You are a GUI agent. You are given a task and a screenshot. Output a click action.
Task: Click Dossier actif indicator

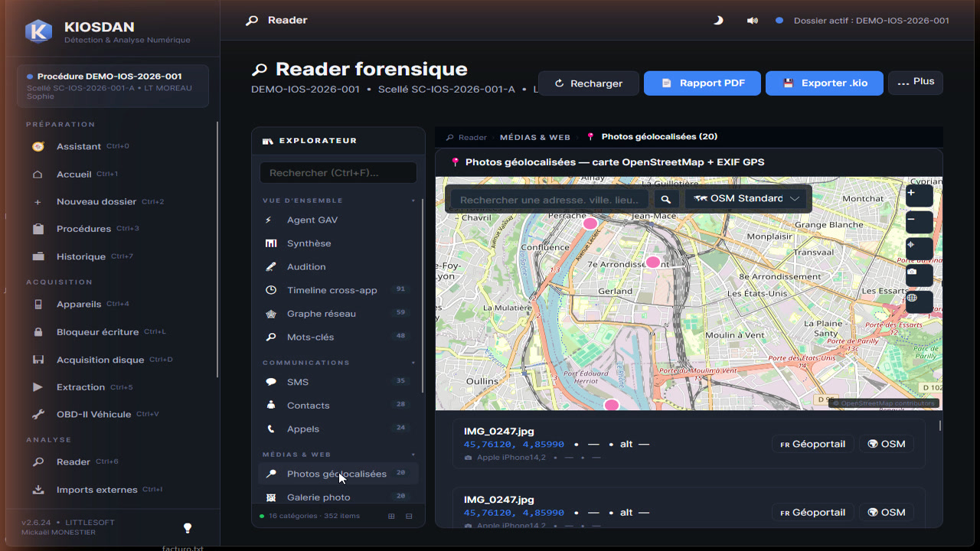(x=863, y=21)
